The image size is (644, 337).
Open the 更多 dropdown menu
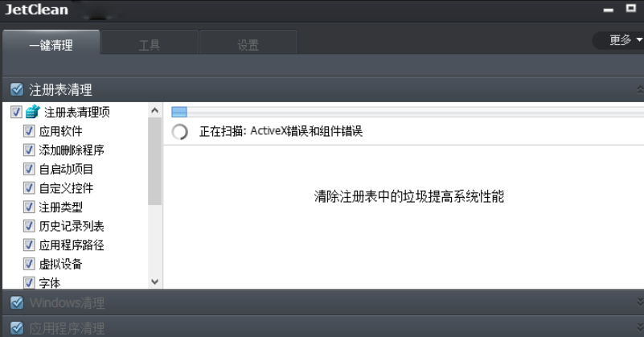tap(620, 40)
